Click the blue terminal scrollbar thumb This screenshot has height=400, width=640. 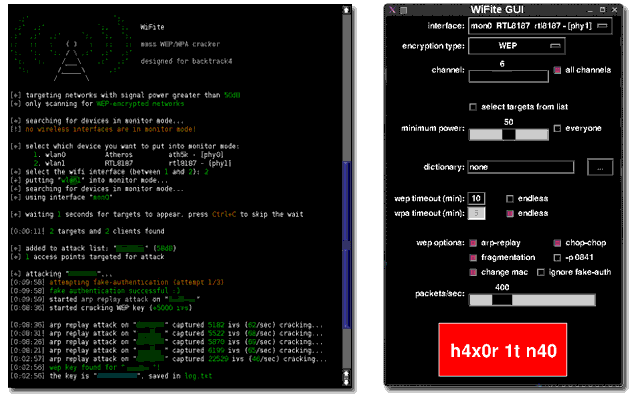click(x=347, y=244)
